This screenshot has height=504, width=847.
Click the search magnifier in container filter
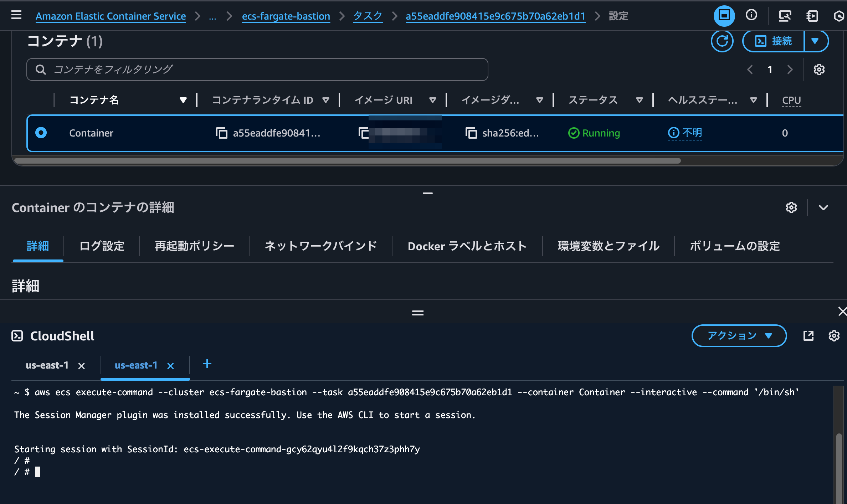pos(41,70)
